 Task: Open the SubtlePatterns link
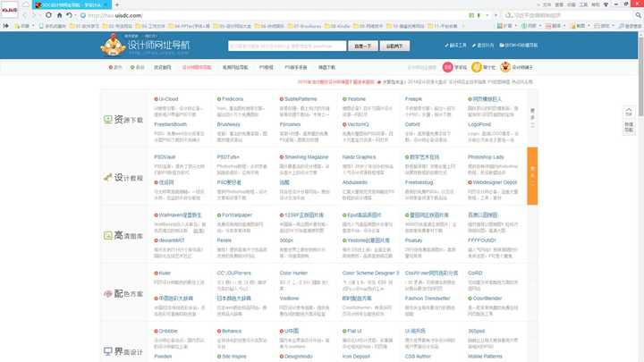pyautogui.click(x=301, y=99)
